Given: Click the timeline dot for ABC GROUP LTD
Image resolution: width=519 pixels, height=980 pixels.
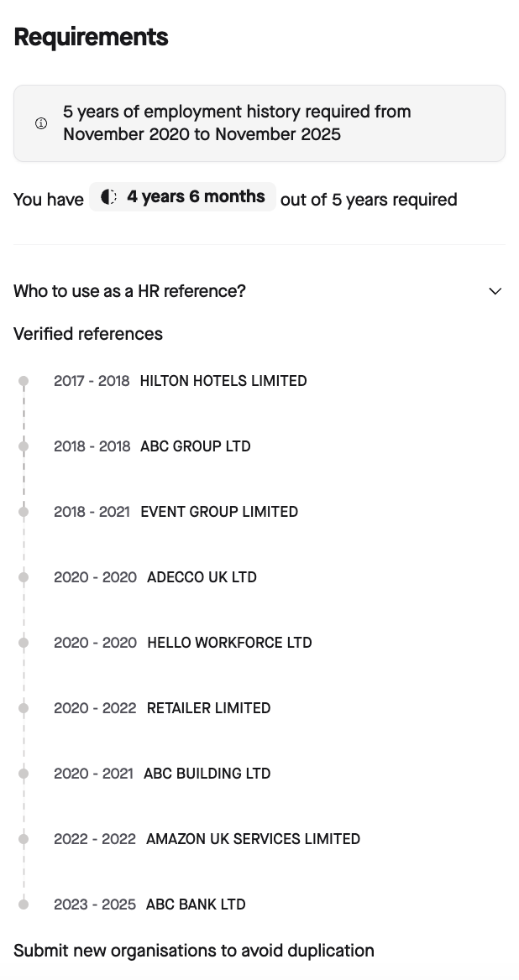Looking at the screenshot, I should [24, 446].
